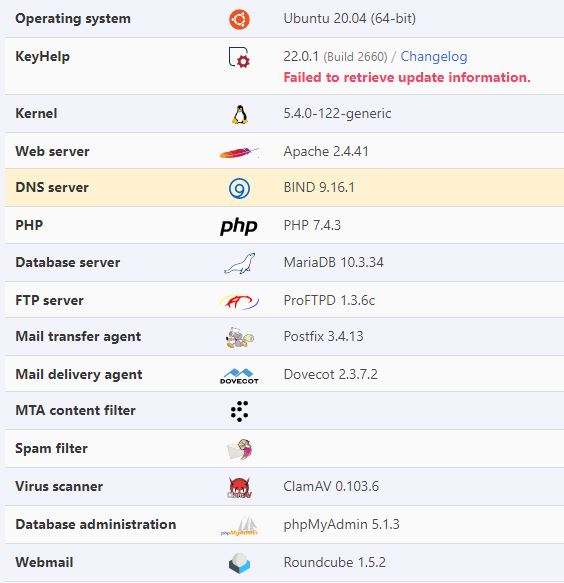Click the PHP logo icon
The image size is (564, 583).
(239, 226)
